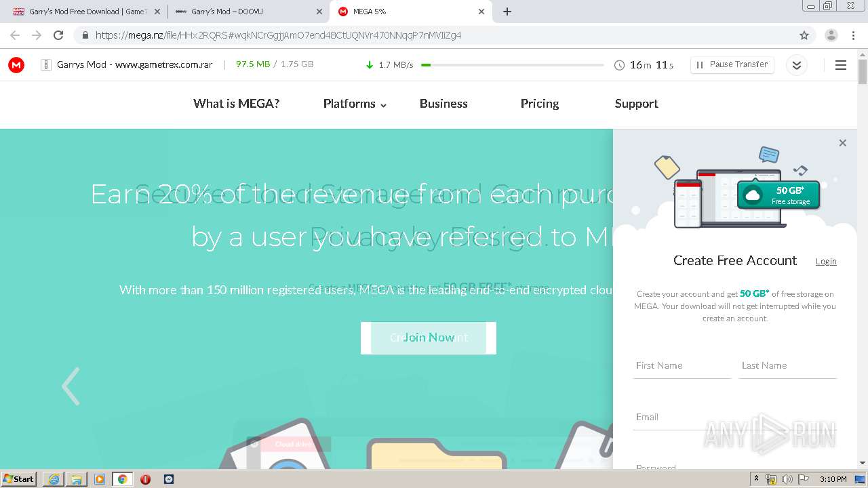Click the mega.nz address bar URL
The height and width of the screenshot is (488, 868).
[278, 35]
